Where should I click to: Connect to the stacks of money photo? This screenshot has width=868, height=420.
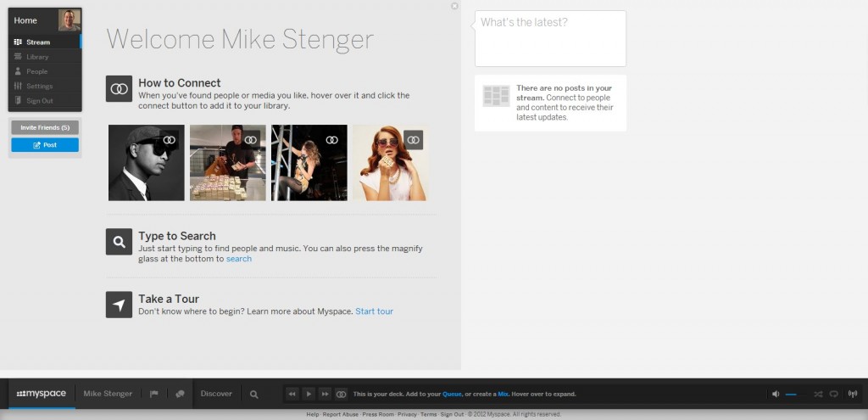point(251,140)
